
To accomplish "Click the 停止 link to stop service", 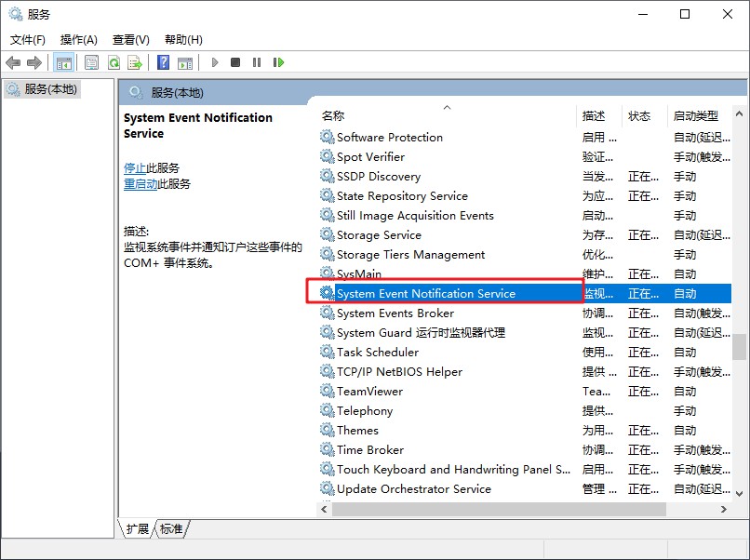I will (x=134, y=168).
